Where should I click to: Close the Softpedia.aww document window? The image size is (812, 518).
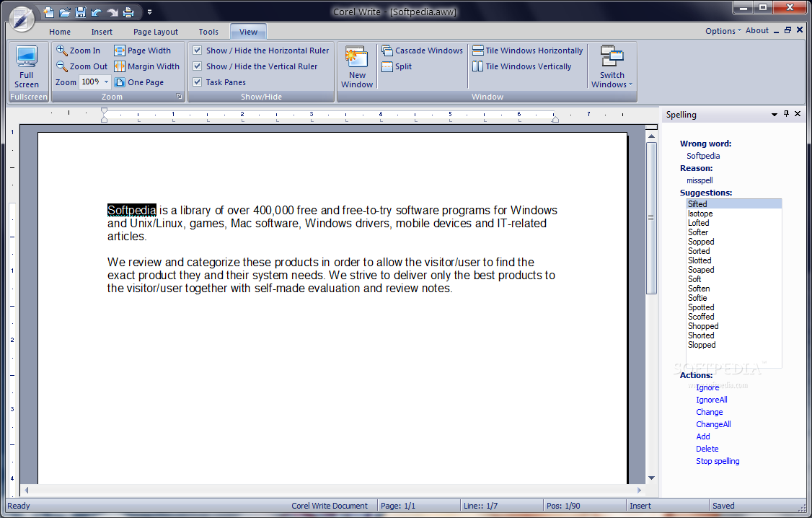tap(800, 30)
